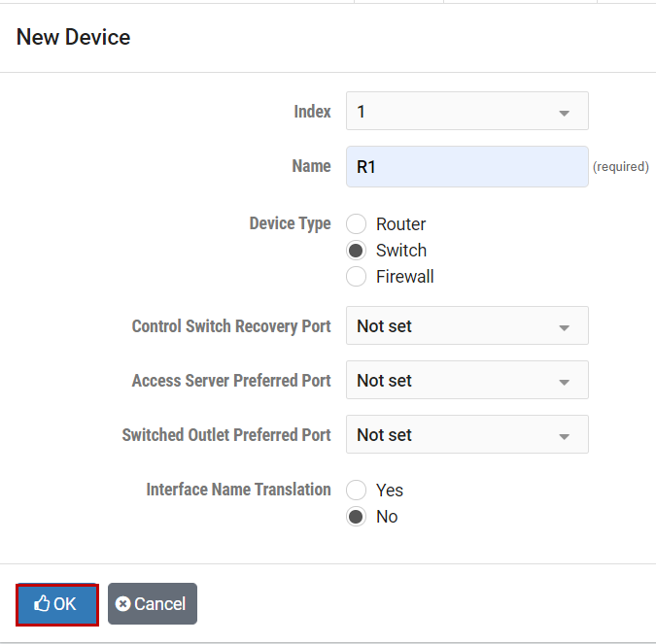Choose Firewall as the device type
Screen dimensions: 656x644
tap(357, 277)
